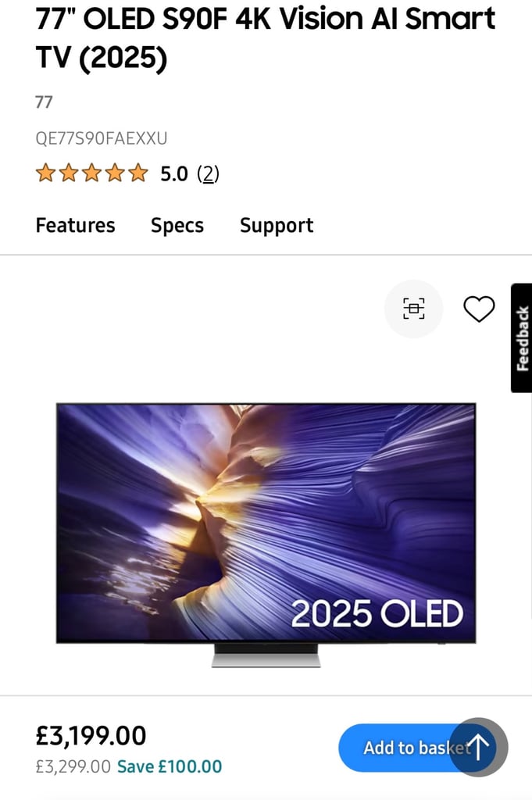Click the model code QE77S90FAEXXU
The width and height of the screenshot is (532, 800).
click(101, 138)
